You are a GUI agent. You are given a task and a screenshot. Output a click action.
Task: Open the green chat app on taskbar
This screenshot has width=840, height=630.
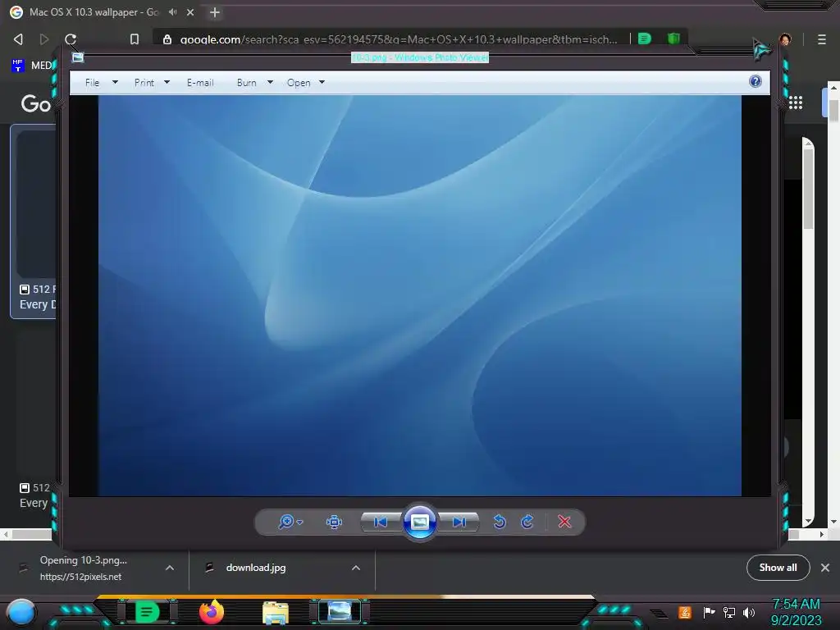pos(148,612)
